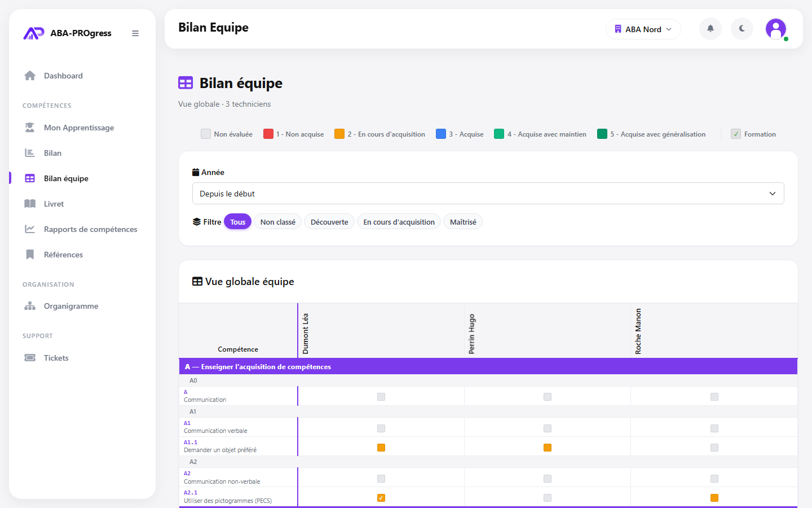Open the user avatar profile menu

[776, 29]
